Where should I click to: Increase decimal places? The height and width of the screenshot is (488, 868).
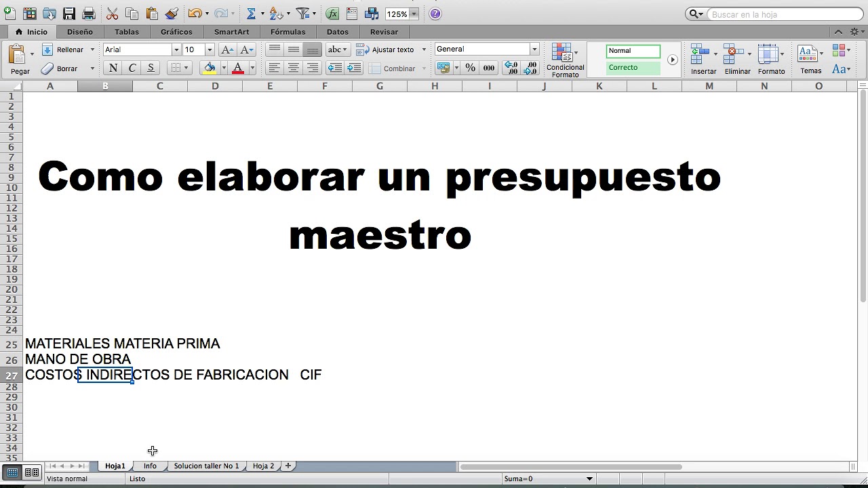tap(512, 68)
